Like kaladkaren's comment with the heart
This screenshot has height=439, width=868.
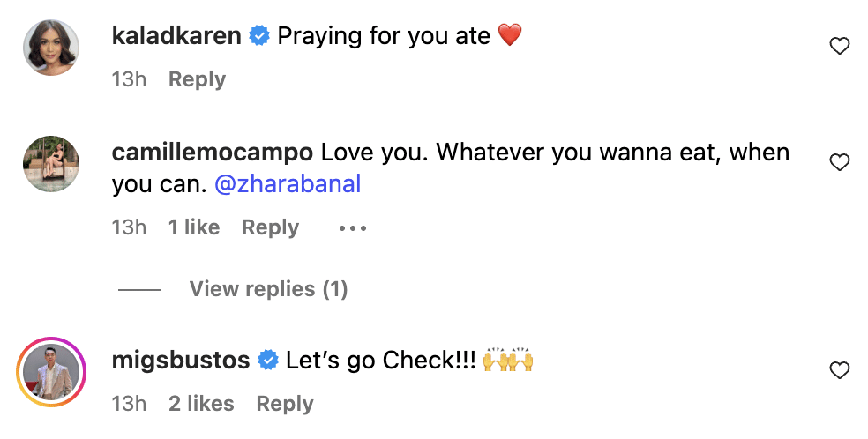point(840,47)
